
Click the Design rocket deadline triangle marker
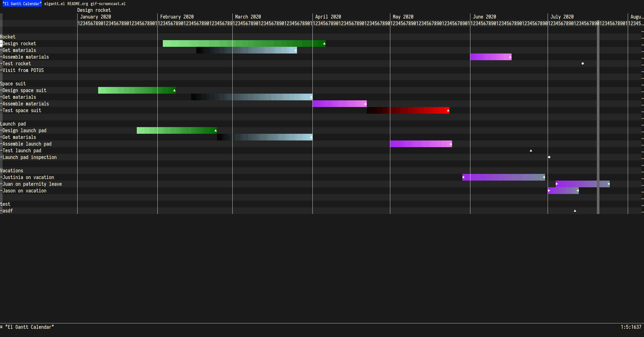coord(324,43)
